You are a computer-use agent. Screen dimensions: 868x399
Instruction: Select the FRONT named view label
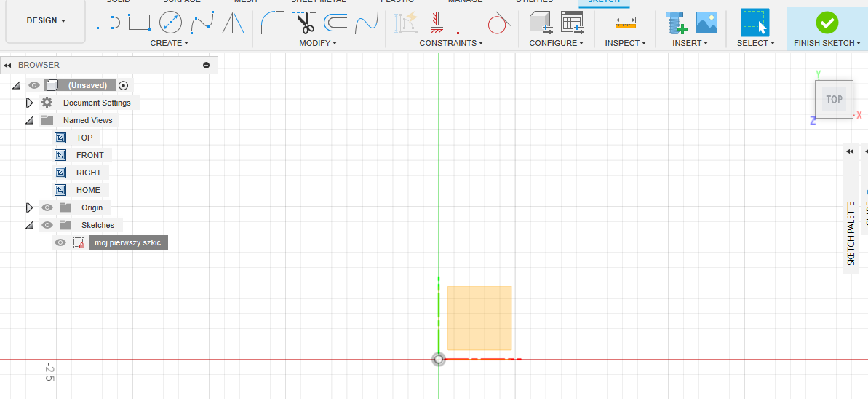click(89, 155)
